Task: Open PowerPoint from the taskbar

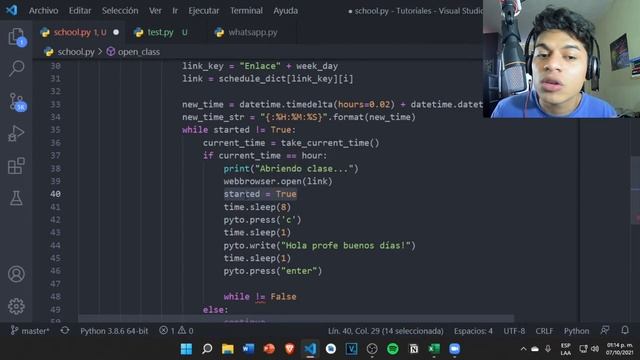Action: coord(269,349)
